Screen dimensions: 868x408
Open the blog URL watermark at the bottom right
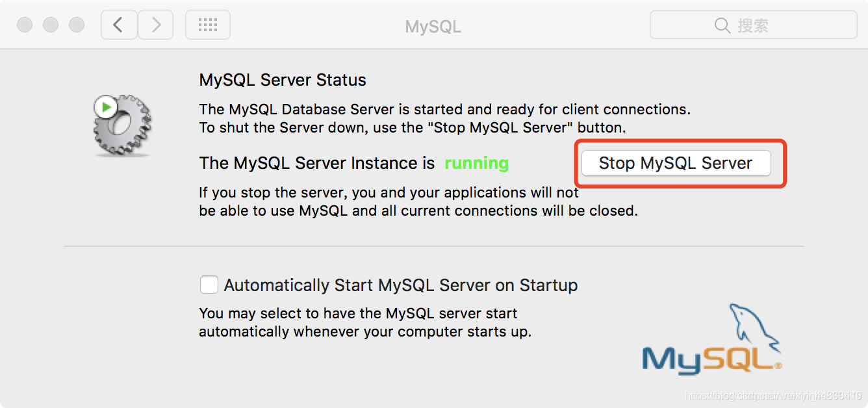click(773, 396)
